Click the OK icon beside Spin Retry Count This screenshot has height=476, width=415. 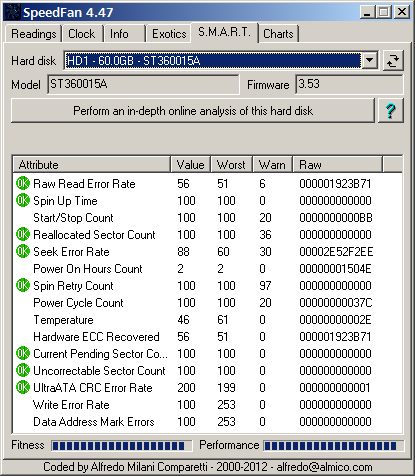click(x=23, y=285)
